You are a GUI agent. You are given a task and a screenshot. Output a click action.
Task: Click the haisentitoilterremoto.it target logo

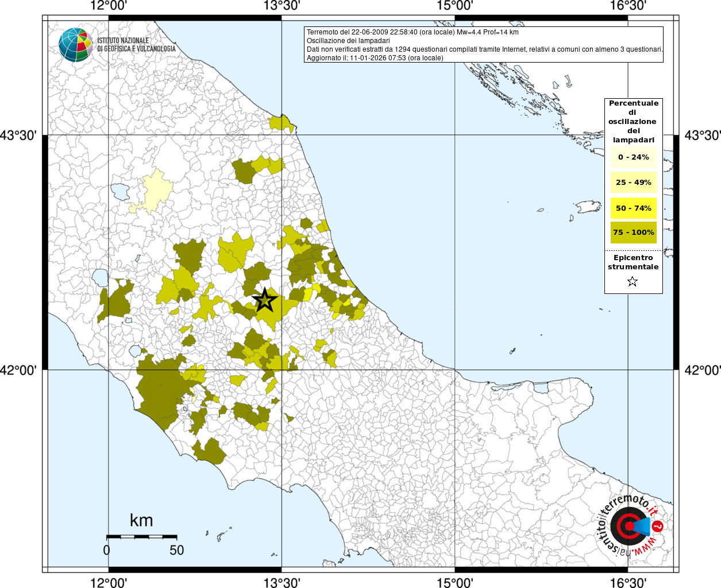(x=630, y=525)
